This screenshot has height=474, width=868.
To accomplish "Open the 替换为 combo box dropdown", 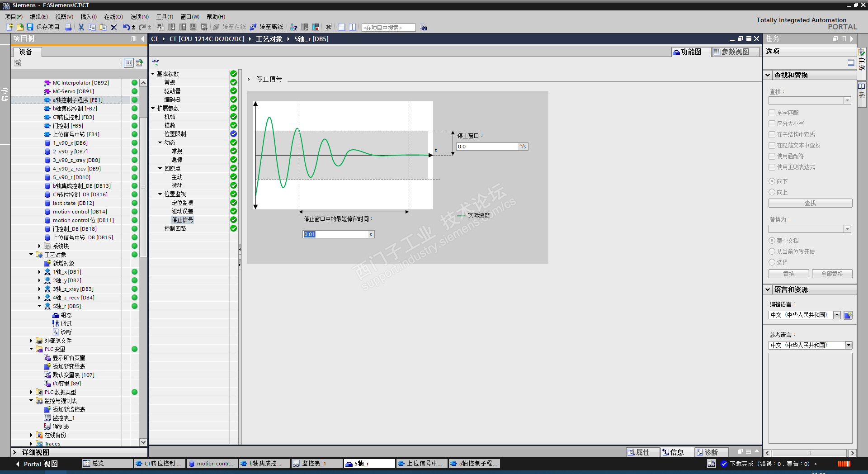I will tap(848, 229).
